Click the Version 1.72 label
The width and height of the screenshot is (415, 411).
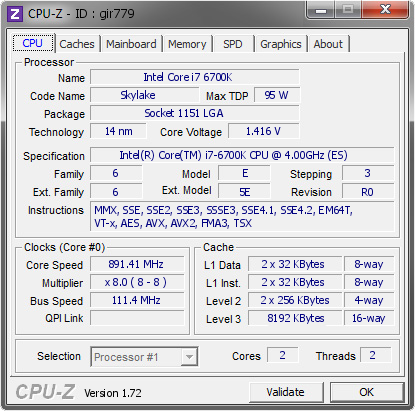pos(113,393)
